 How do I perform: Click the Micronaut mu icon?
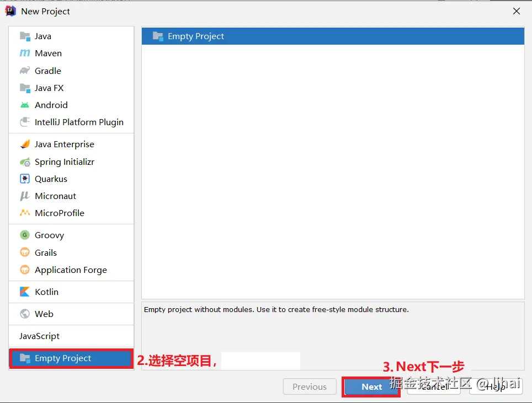coord(24,196)
